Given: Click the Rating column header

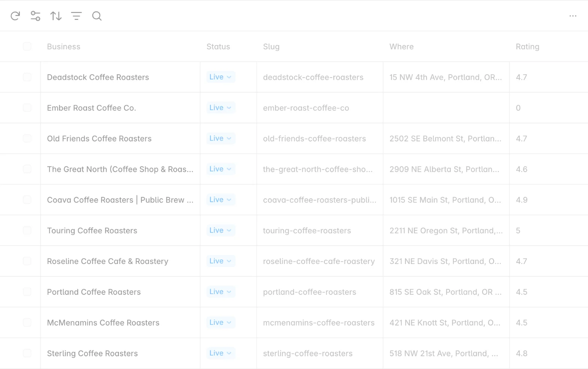Looking at the screenshot, I should coord(527,47).
